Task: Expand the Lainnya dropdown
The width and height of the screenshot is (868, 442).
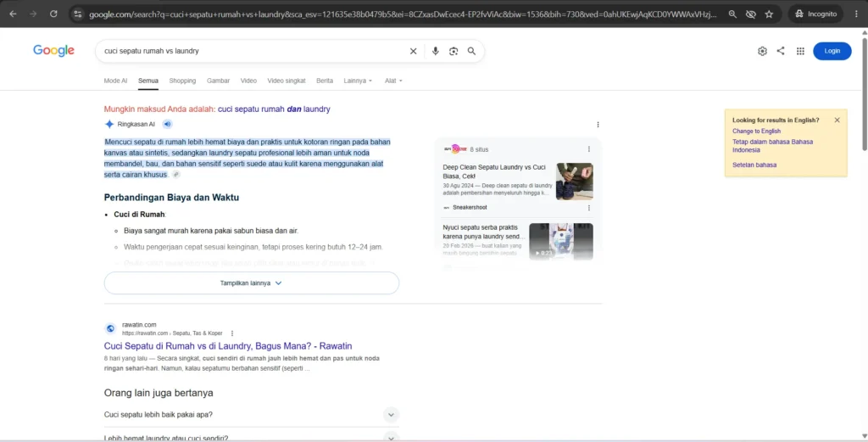Action: [x=358, y=81]
